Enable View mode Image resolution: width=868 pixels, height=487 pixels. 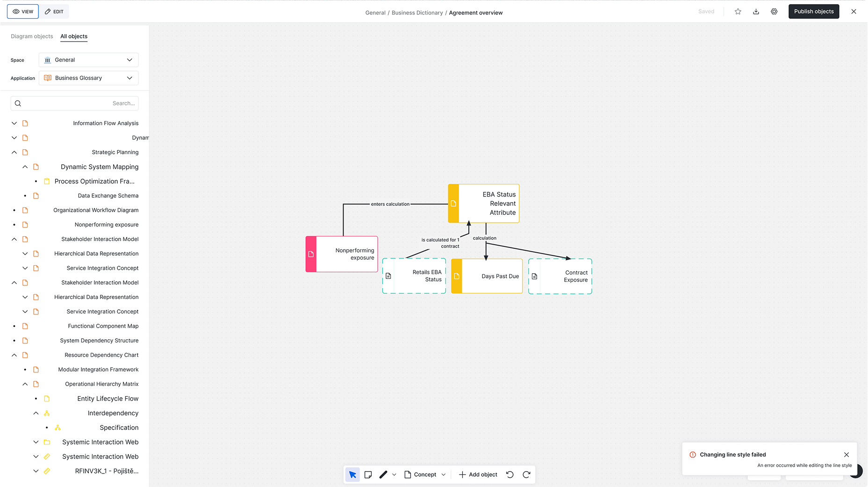coord(22,11)
